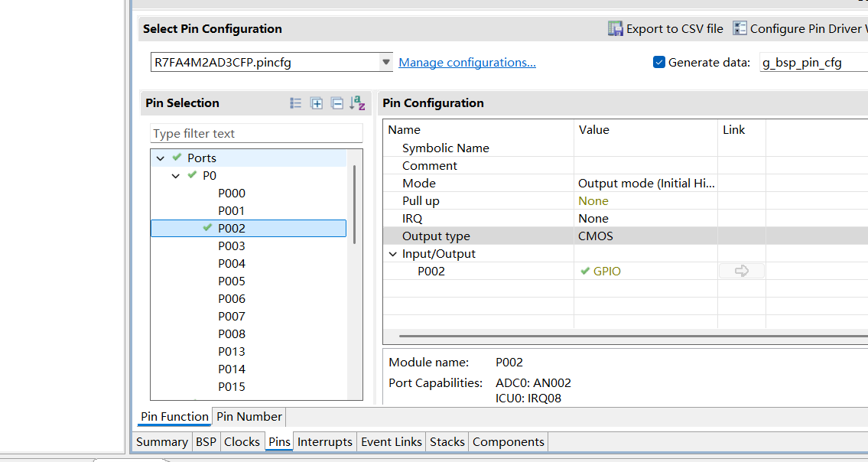Collapse the Ports tree node
This screenshot has width=868, height=462.
pos(161,158)
